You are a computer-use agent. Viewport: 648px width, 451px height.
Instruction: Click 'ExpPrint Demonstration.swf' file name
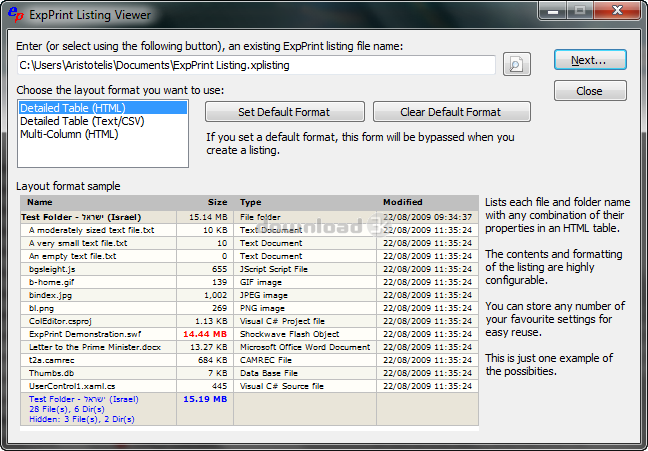pyautogui.click(x=85, y=334)
